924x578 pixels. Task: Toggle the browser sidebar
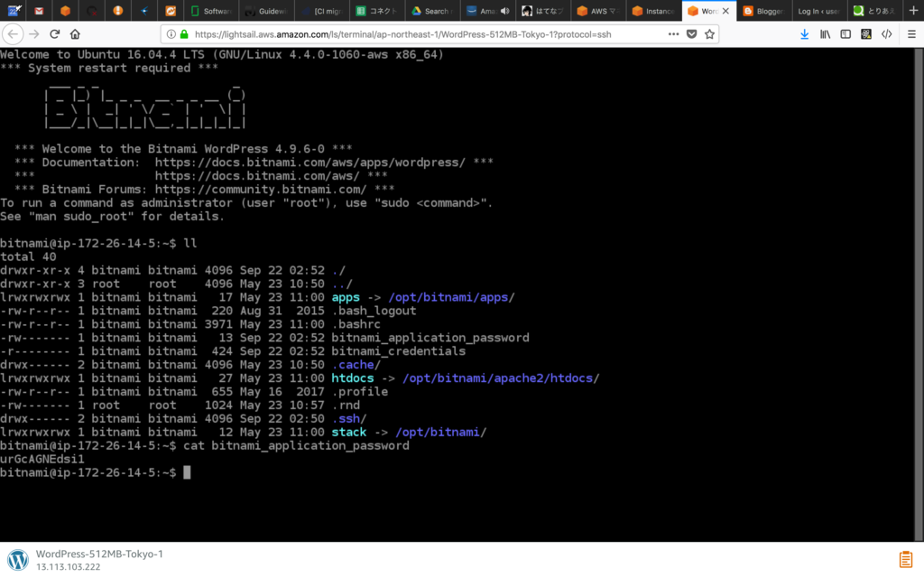845,34
